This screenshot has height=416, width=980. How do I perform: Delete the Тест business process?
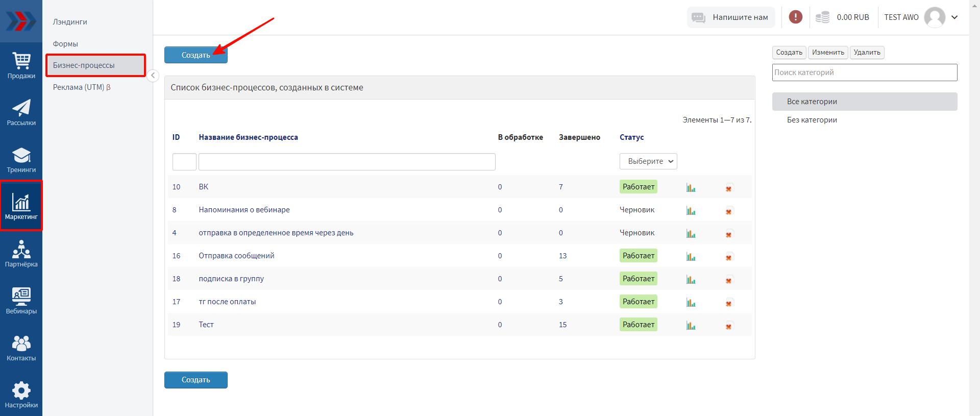pyautogui.click(x=729, y=326)
